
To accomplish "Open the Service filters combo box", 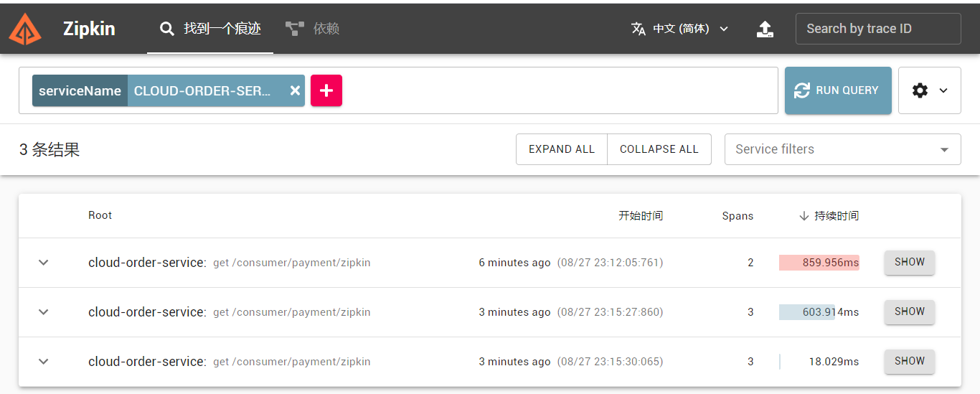I will [x=843, y=149].
